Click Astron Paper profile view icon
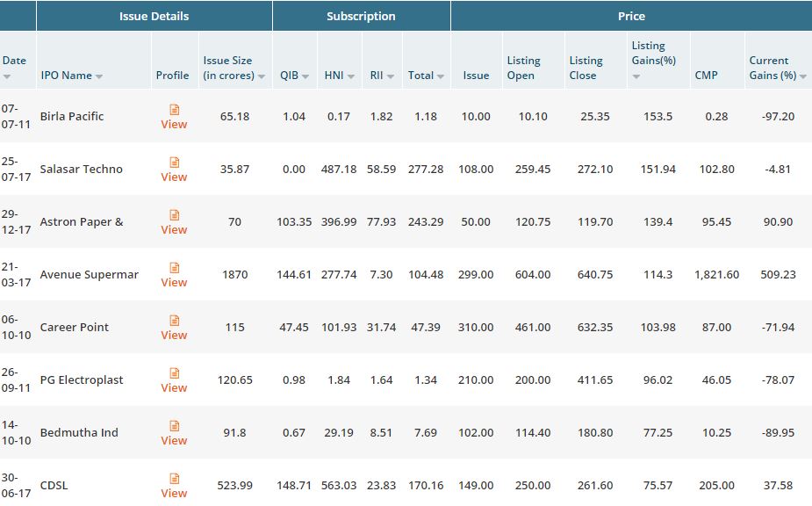812x506 pixels. pos(174,215)
